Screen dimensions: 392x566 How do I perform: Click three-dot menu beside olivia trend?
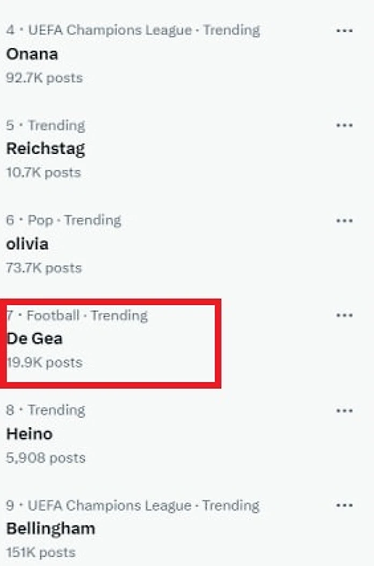coord(344,220)
